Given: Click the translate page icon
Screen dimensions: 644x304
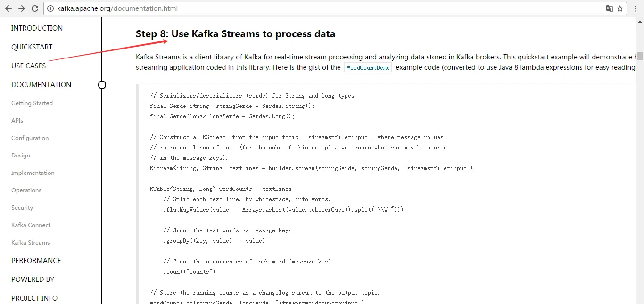Looking at the screenshot, I should (610, 8).
